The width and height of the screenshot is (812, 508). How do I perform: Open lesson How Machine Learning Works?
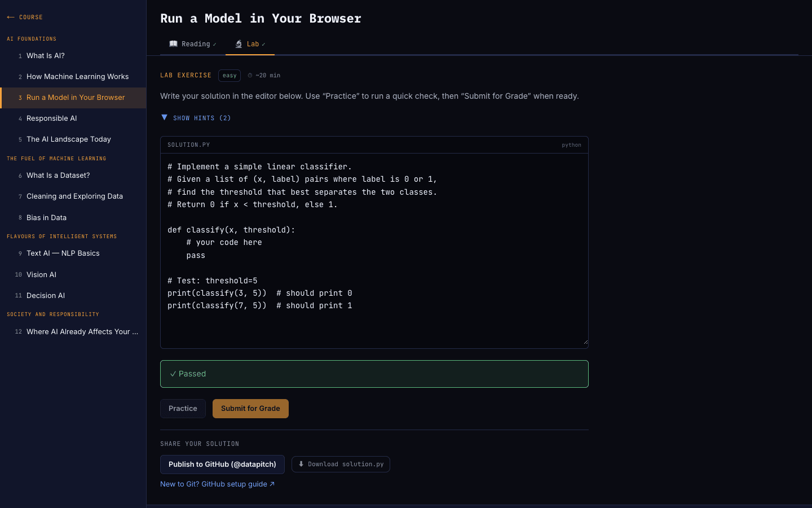73,77
